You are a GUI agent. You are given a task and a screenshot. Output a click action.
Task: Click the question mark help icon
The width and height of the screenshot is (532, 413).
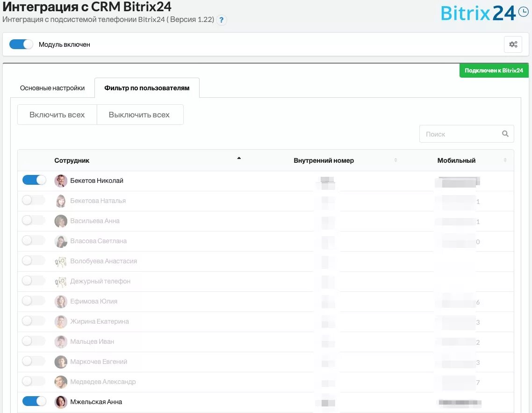point(221,20)
